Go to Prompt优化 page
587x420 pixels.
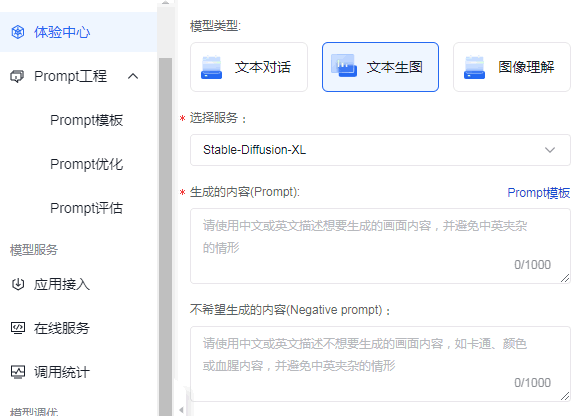click(86, 164)
